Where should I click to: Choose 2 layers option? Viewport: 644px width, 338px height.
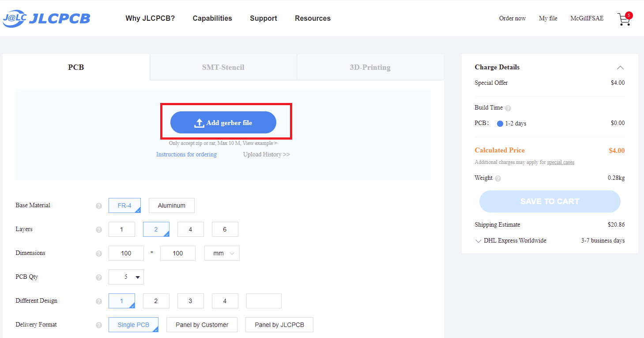click(156, 229)
